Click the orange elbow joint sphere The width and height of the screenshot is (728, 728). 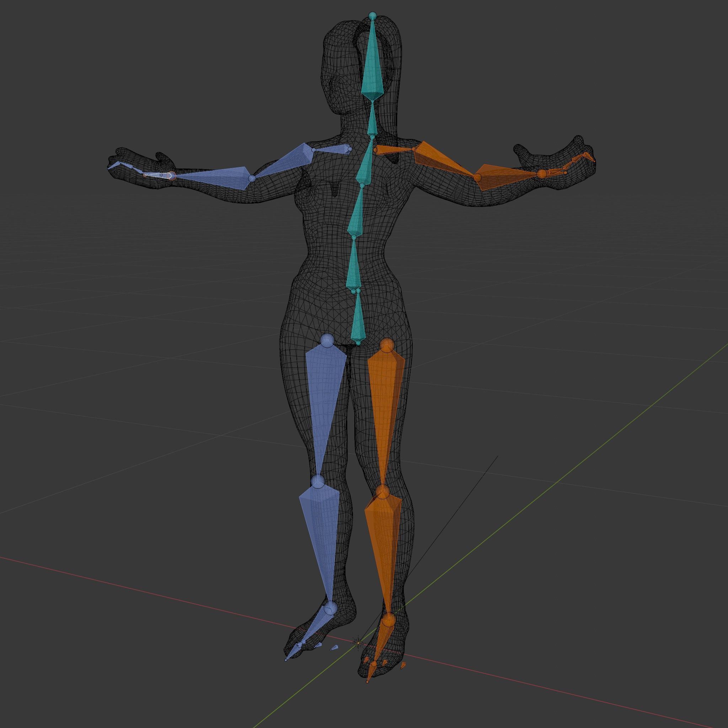coord(478,177)
